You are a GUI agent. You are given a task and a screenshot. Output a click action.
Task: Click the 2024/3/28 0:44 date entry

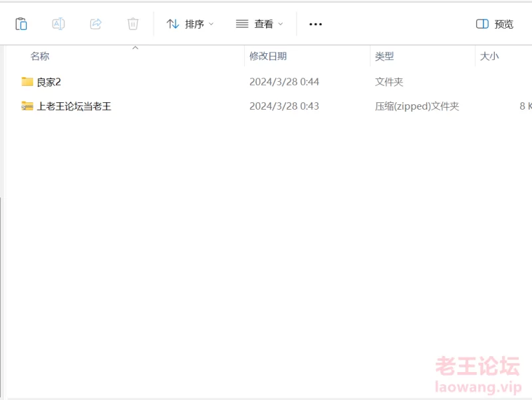click(x=284, y=82)
